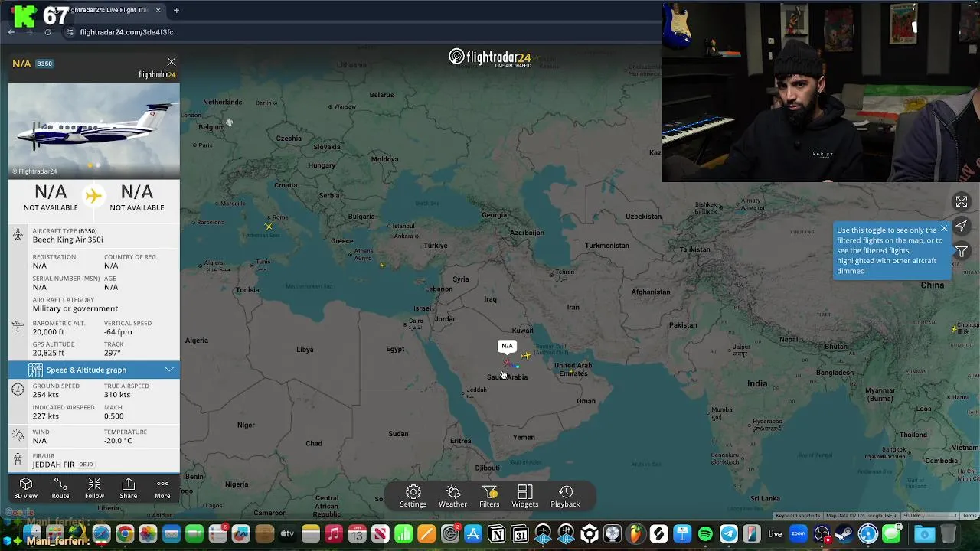Click the B350 aircraft type badge
The image size is (980, 551).
(44, 64)
